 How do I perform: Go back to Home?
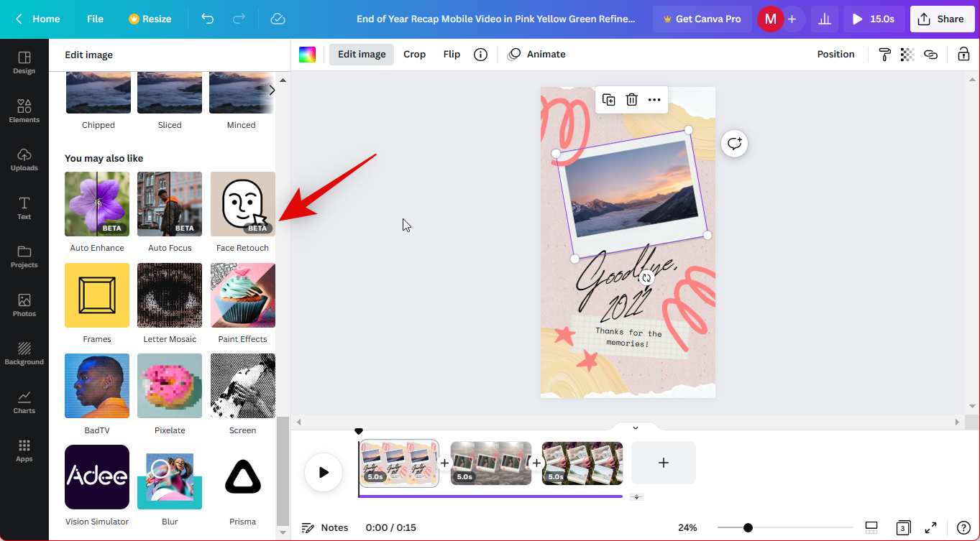coord(37,19)
